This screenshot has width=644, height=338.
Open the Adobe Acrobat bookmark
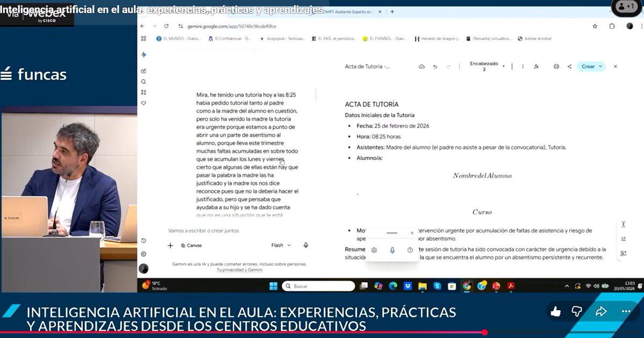pos(534,39)
